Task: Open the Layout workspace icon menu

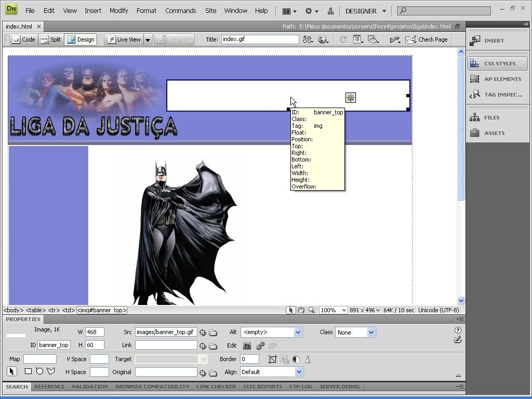Action: pyautogui.click(x=289, y=11)
